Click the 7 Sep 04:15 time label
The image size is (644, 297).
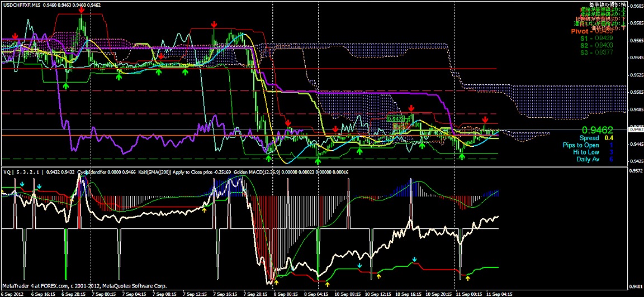(x=133, y=294)
